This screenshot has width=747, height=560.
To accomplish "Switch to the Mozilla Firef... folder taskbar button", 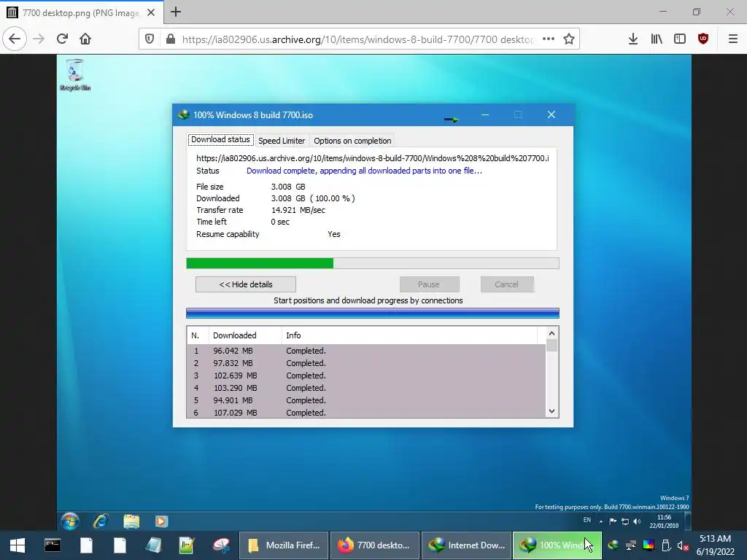I will pos(284,545).
